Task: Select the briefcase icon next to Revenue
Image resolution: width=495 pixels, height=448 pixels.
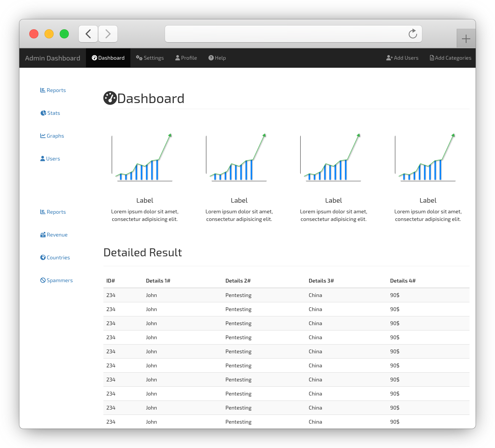Action: coord(43,234)
